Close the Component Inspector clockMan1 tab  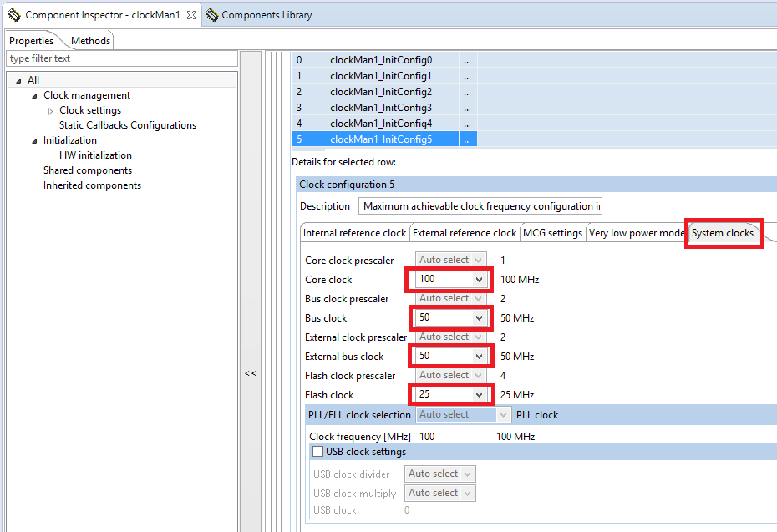point(191,15)
